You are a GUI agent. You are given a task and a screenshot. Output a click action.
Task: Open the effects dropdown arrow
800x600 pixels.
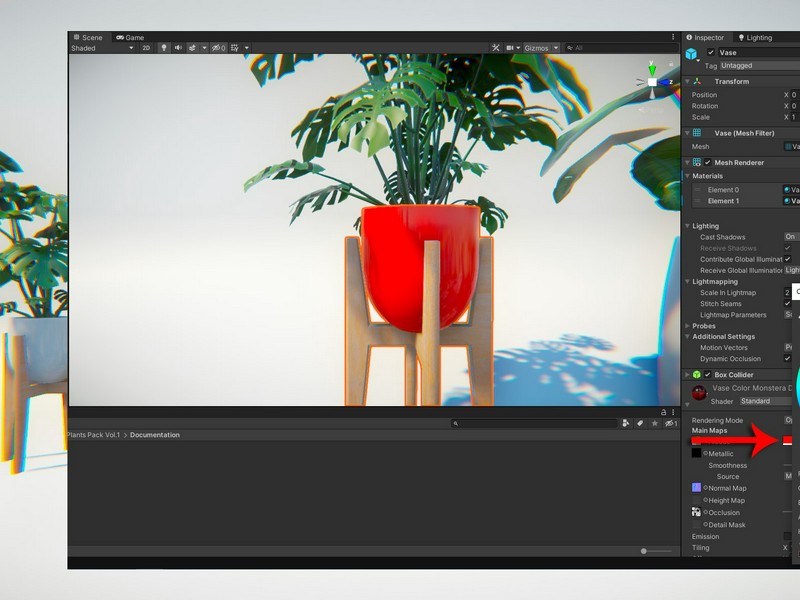click(x=204, y=47)
